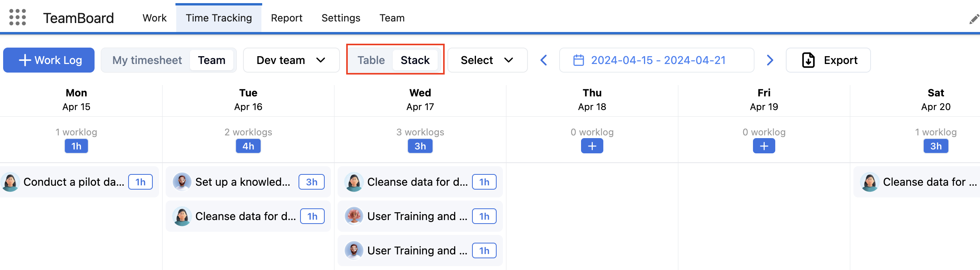Click the Work Log button

pyautogui.click(x=49, y=60)
